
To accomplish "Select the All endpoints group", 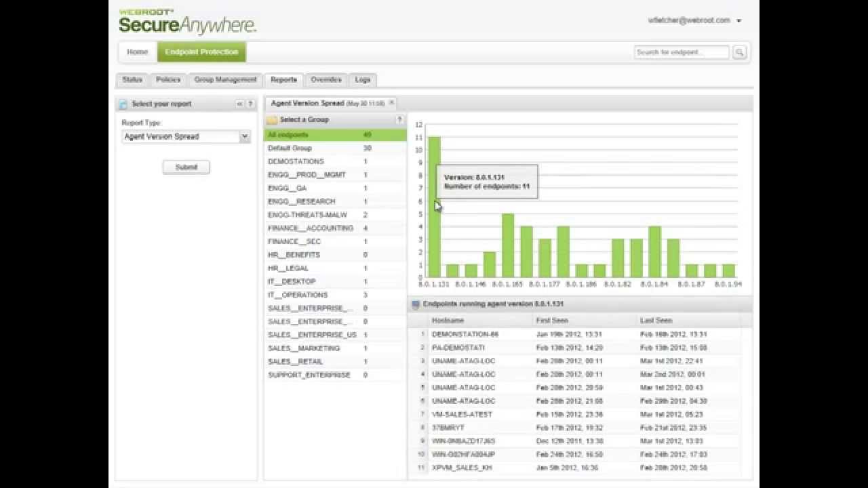I will (x=336, y=135).
